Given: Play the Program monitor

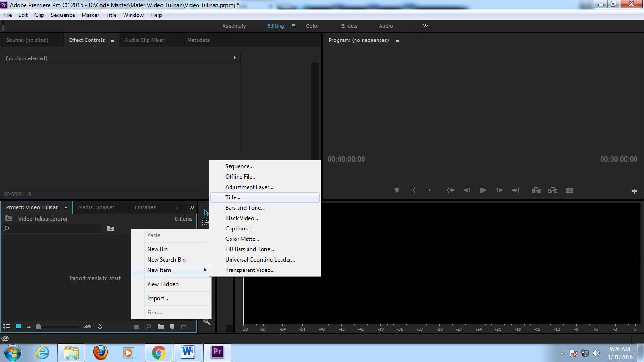Looking at the screenshot, I should tap(483, 190).
